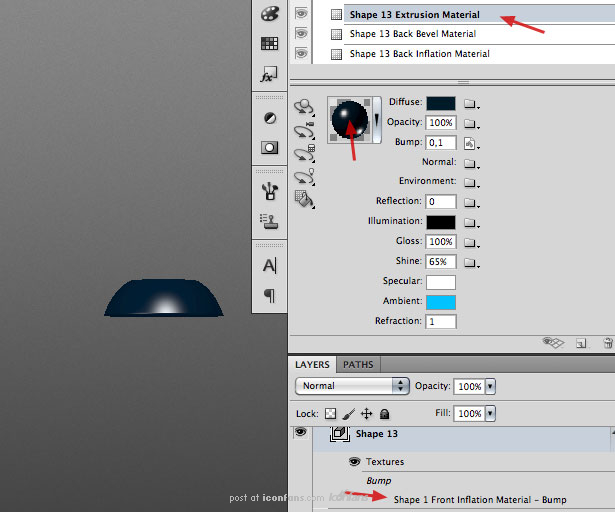Toggle lock all padlock icon
Viewport: 615px width, 512px height.
click(x=385, y=414)
